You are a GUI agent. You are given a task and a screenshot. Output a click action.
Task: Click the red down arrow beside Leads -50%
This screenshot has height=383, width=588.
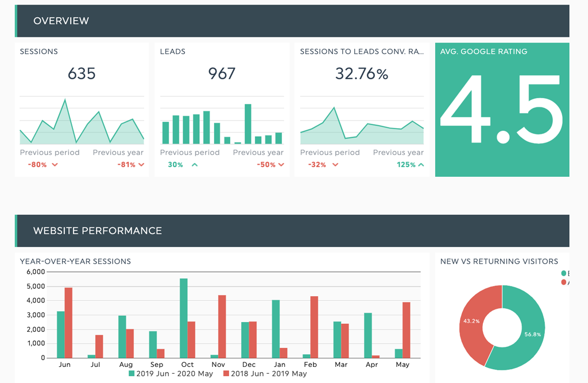[281, 165]
